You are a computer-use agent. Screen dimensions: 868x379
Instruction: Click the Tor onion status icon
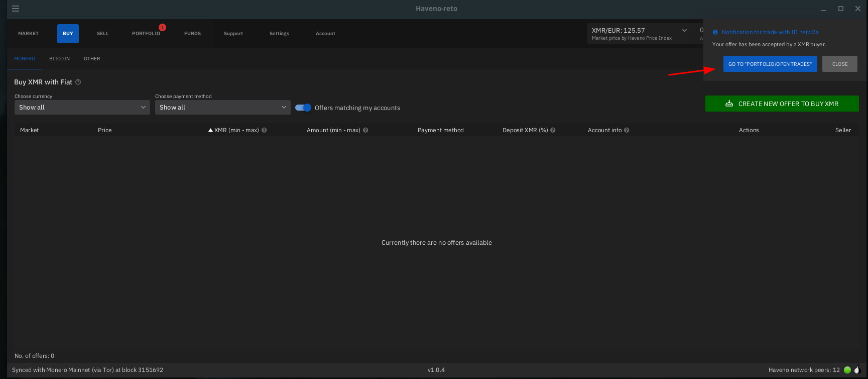(x=857, y=370)
